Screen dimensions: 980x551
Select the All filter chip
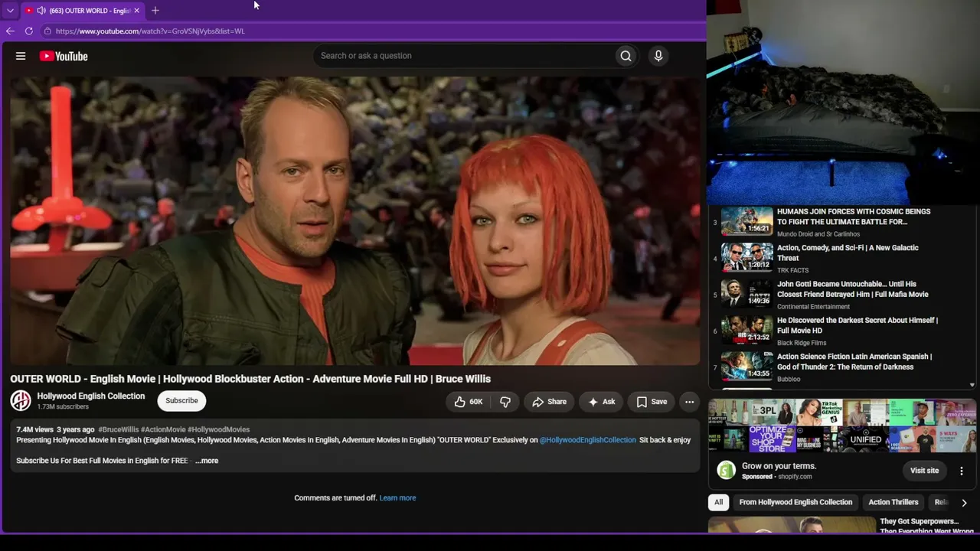pos(718,502)
